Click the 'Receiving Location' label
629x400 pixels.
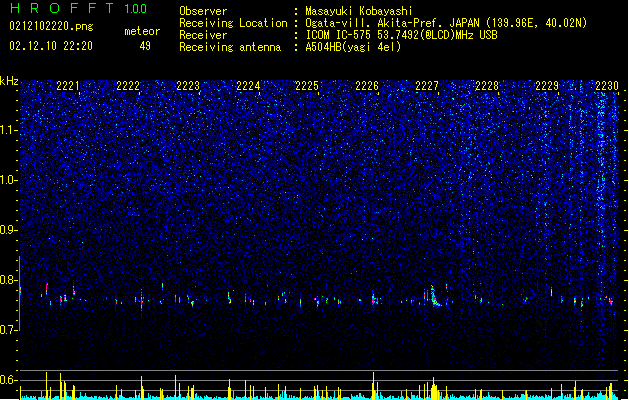tap(233, 23)
